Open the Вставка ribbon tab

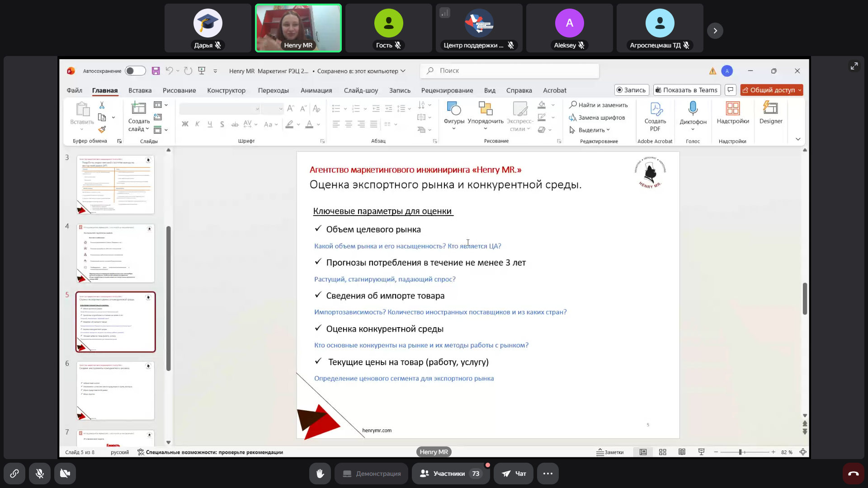[140, 90]
